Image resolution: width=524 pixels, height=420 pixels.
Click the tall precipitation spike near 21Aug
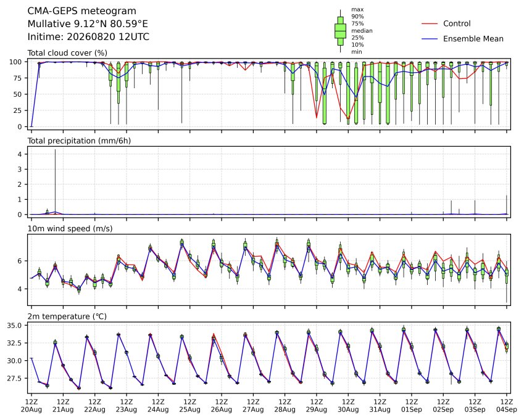point(55,180)
